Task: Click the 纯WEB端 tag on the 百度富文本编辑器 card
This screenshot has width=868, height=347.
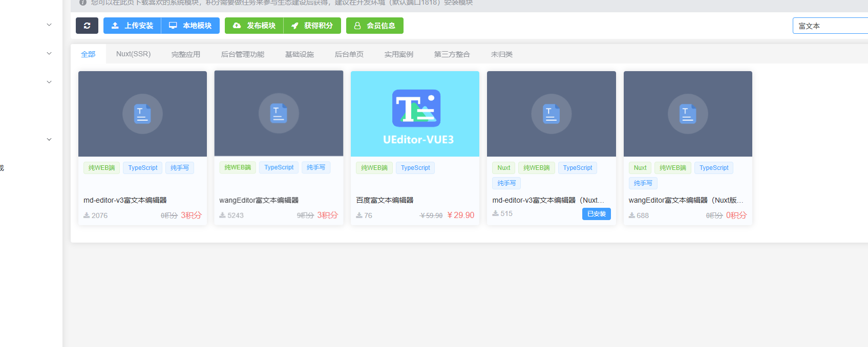Action: click(x=374, y=168)
